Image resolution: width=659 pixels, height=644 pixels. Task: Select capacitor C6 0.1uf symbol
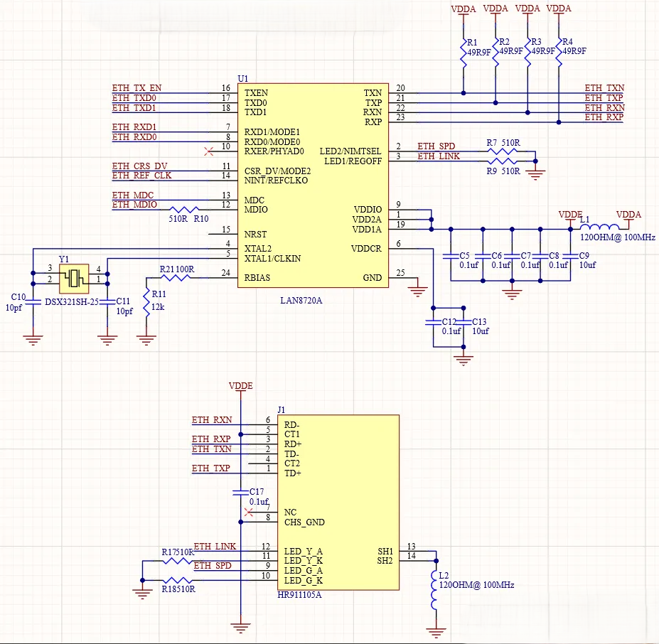(x=483, y=256)
